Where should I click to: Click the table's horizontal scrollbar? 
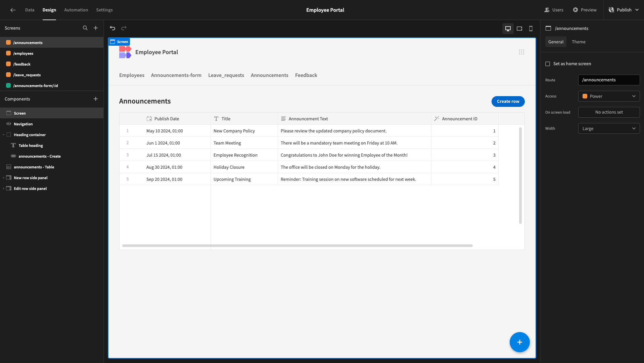click(297, 246)
